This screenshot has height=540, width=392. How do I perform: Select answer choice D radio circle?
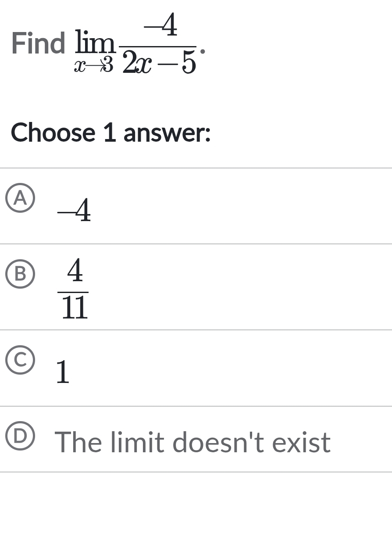click(20, 436)
